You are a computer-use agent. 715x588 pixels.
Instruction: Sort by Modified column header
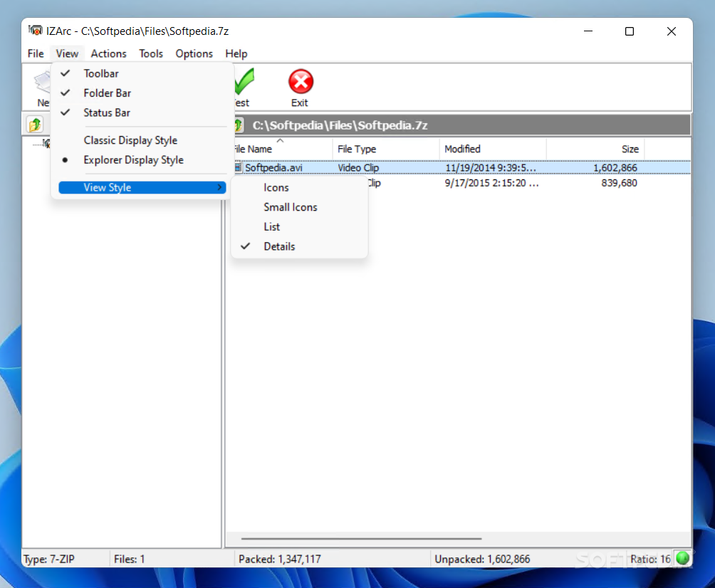pyautogui.click(x=493, y=149)
